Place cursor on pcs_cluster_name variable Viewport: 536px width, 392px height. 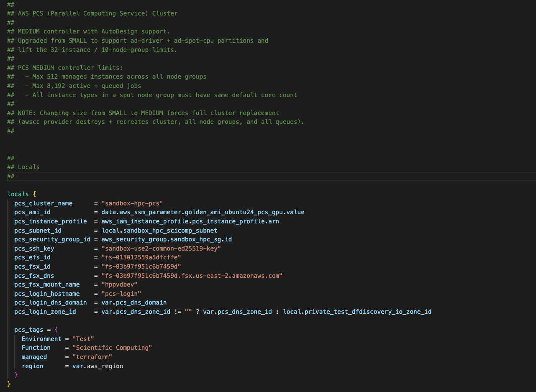coord(43,203)
